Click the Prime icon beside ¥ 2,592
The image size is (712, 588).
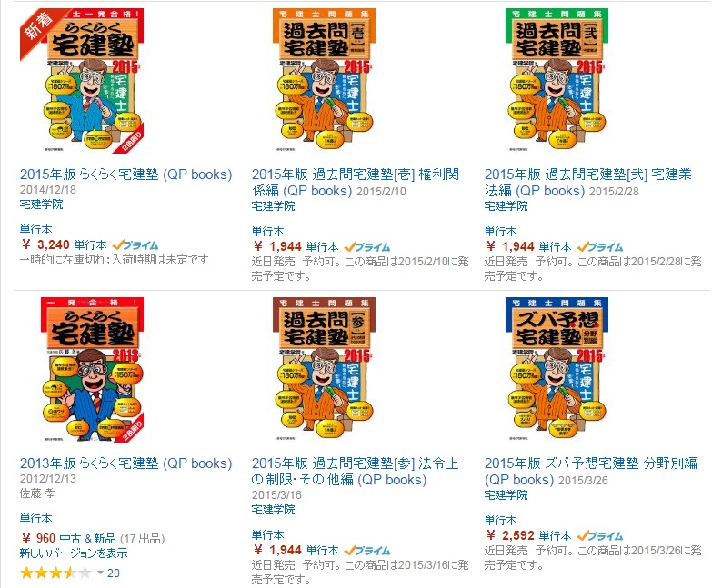click(x=599, y=536)
